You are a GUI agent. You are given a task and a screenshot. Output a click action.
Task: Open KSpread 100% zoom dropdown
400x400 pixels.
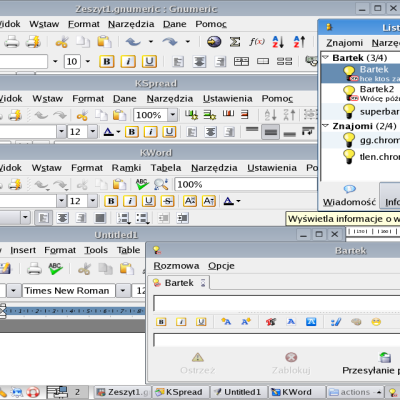(172, 115)
